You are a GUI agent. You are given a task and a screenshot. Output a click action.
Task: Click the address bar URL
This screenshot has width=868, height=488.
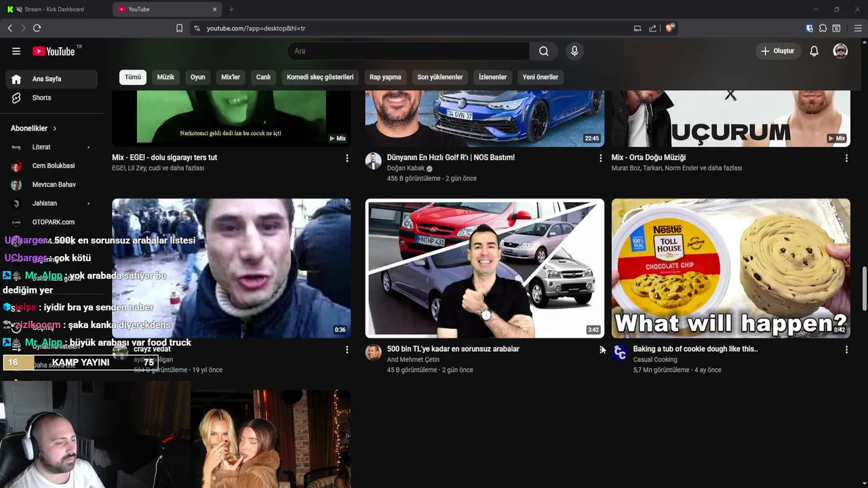tap(256, 28)
